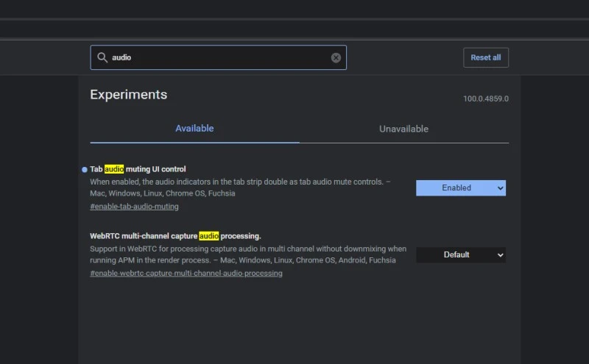Click the blue dot beside Tab audio muting
The height and width of the screenshot is (364, 589).
click(85, 169)
